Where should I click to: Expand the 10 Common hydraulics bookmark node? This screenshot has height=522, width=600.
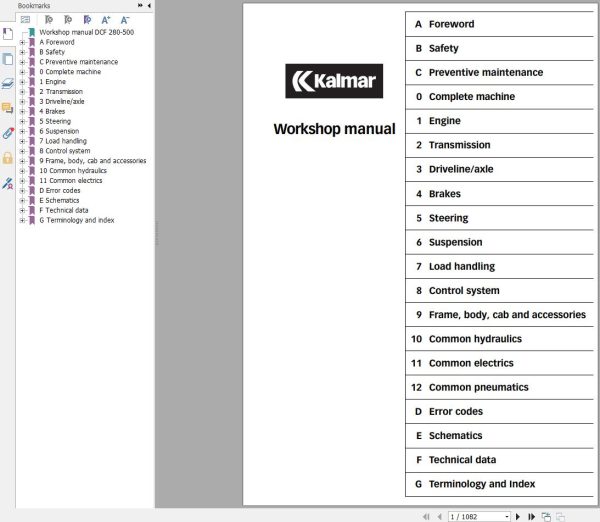click(x=22, y=171)
